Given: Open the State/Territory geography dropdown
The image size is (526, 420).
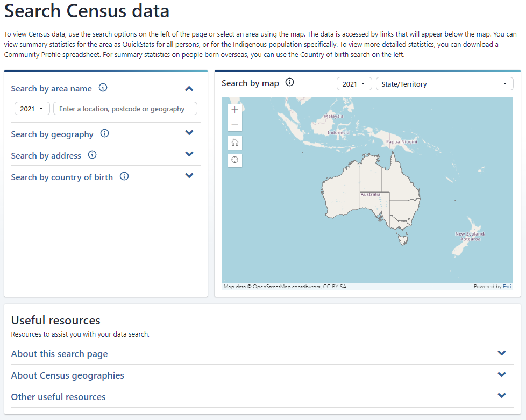Looking at the screenshot, I should [444, 84].
